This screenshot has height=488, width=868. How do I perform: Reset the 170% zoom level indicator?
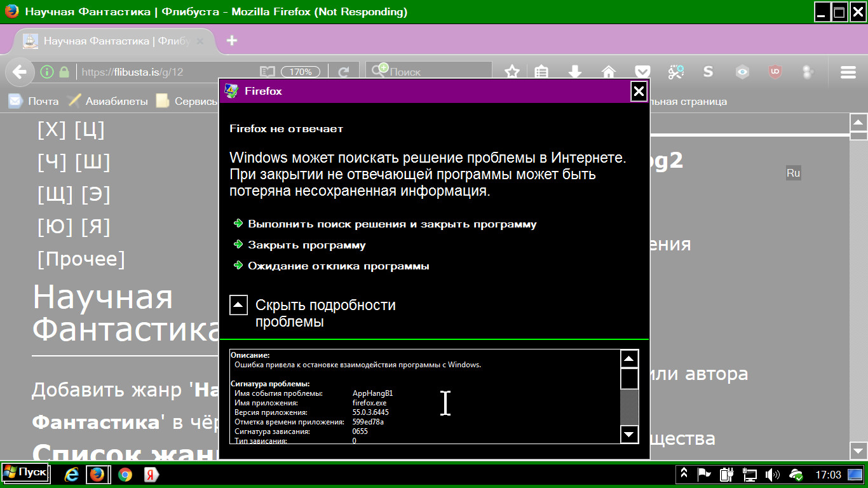(x=301, y=72)
